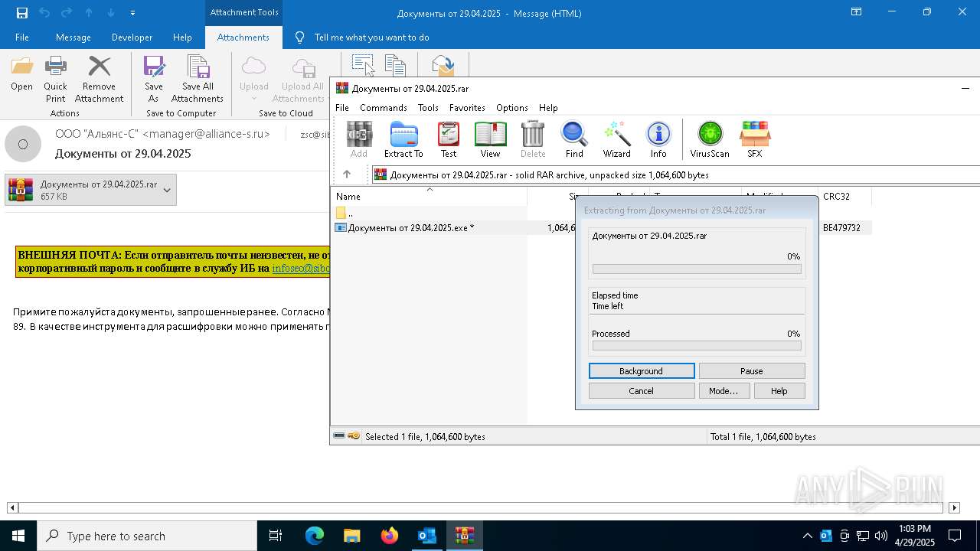Cancel the extraction
Screen dimensions: 980x551
pyautogui.click(x=642, y=390)
